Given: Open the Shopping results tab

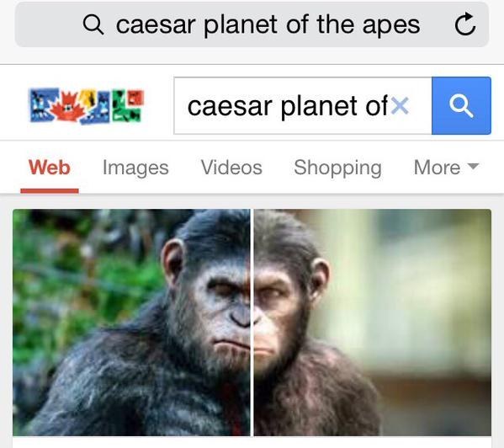Looking at the screenshot, I should coord(337,168).
